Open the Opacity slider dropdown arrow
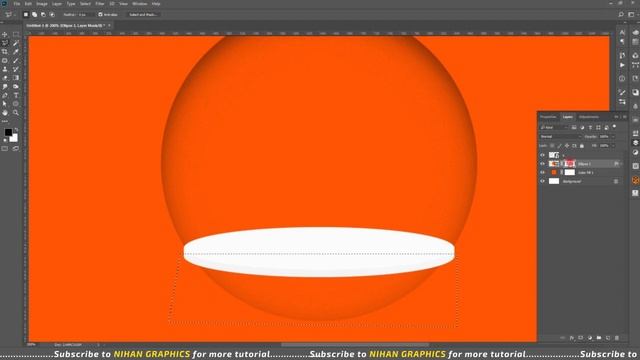The image size is (640, 360). (x=613, y=137)
